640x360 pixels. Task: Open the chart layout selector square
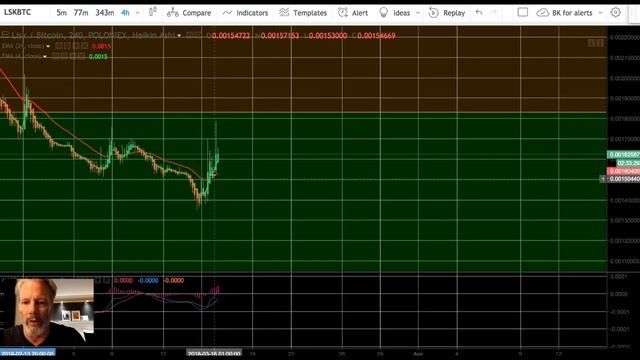coord(522,12)
